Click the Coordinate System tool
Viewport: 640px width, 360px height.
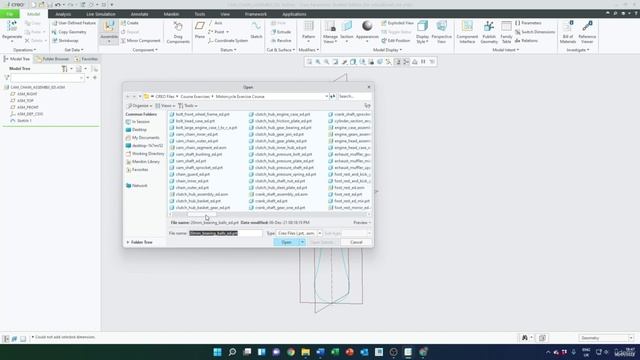click(228, 41)
